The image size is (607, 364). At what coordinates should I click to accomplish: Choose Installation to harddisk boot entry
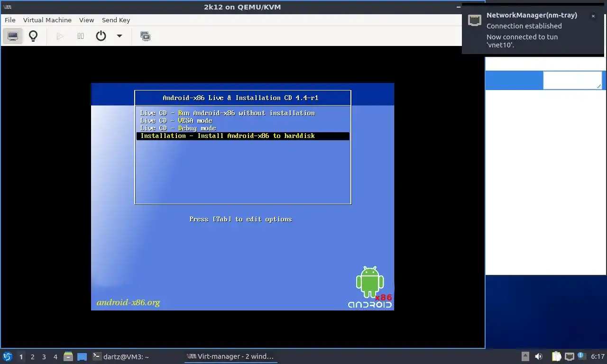click(x=242, y=136)
